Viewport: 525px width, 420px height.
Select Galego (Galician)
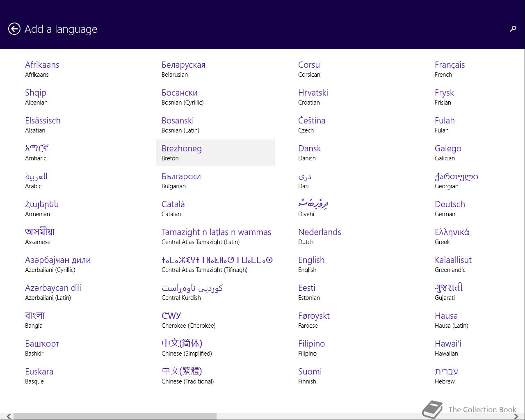[x=477, y=153]
